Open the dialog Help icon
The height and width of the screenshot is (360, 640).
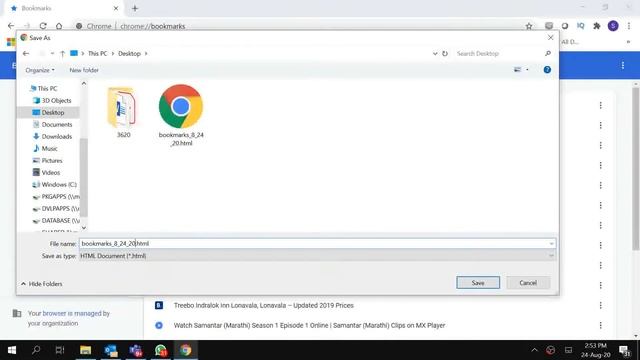pos(547,70)
